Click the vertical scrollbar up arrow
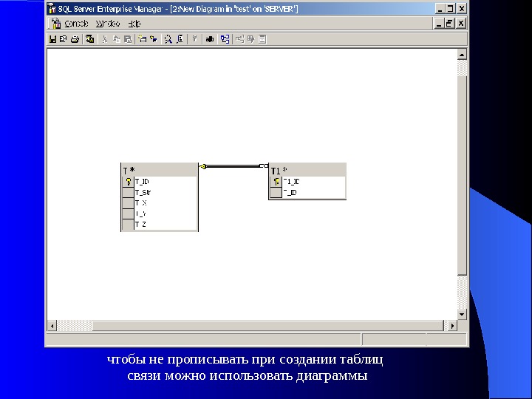The width and height of the screenshot is (532, 399). pyautogui.click(x=462, y=55)
